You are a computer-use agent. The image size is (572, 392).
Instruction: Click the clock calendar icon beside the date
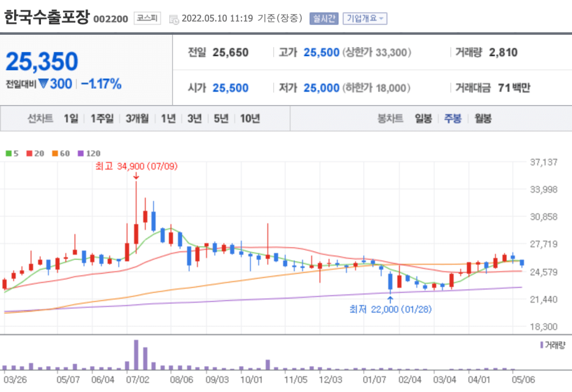pyautogui.click(x=174, y=20)
